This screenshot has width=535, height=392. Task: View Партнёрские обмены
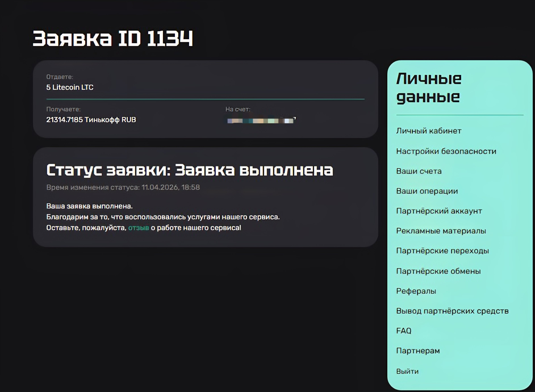(438, 271)
